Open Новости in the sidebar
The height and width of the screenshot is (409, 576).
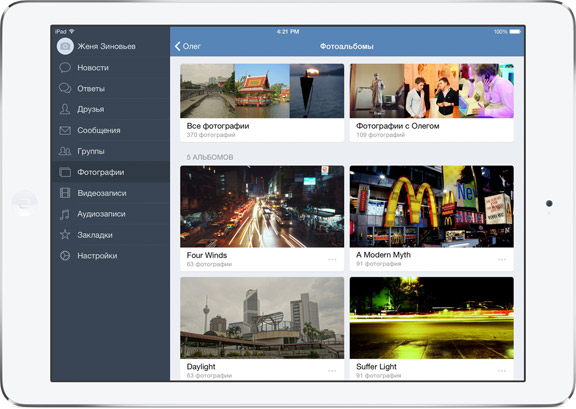click(111, 67)
